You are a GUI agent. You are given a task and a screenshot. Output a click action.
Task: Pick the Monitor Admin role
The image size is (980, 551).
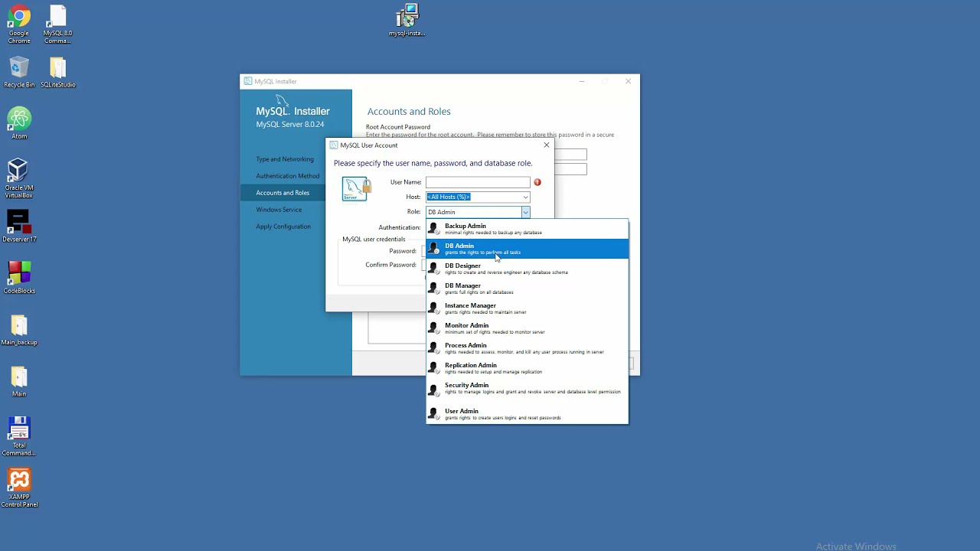[527, 328]
